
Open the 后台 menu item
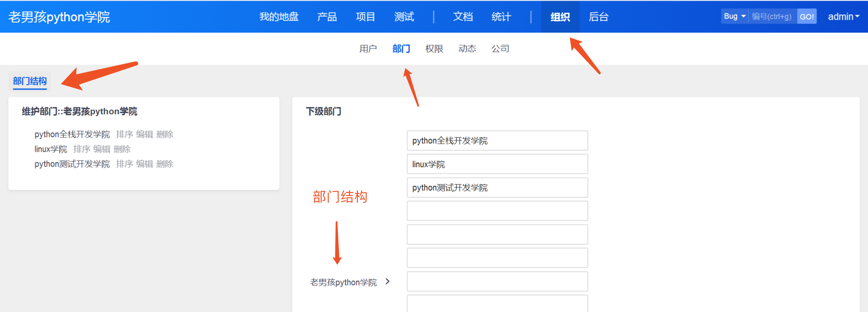599,17
